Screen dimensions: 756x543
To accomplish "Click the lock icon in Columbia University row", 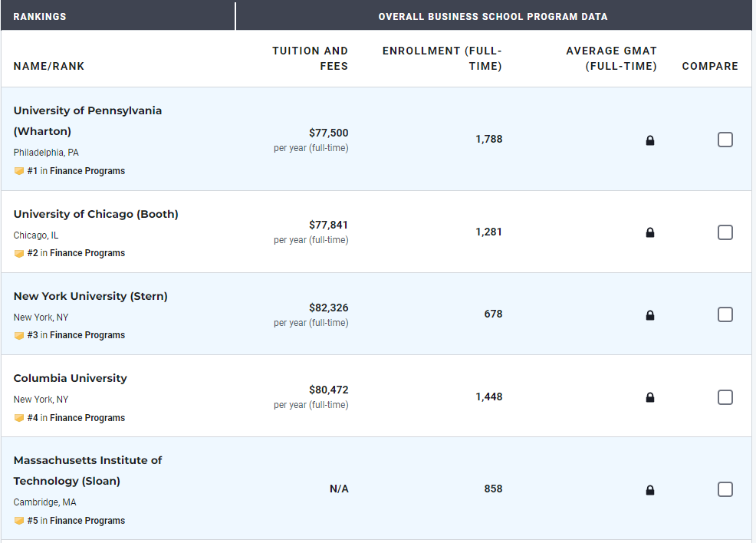I will click(650, 397).
